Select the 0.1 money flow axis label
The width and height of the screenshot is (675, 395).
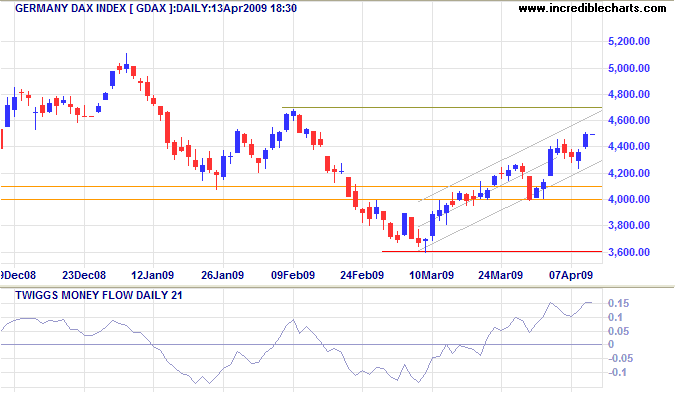pyautogui.click(x=615, y=318)
